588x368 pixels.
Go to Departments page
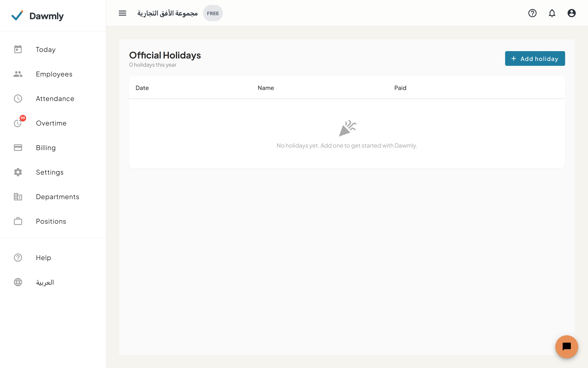pyautogui.click(x=53, y=197)
